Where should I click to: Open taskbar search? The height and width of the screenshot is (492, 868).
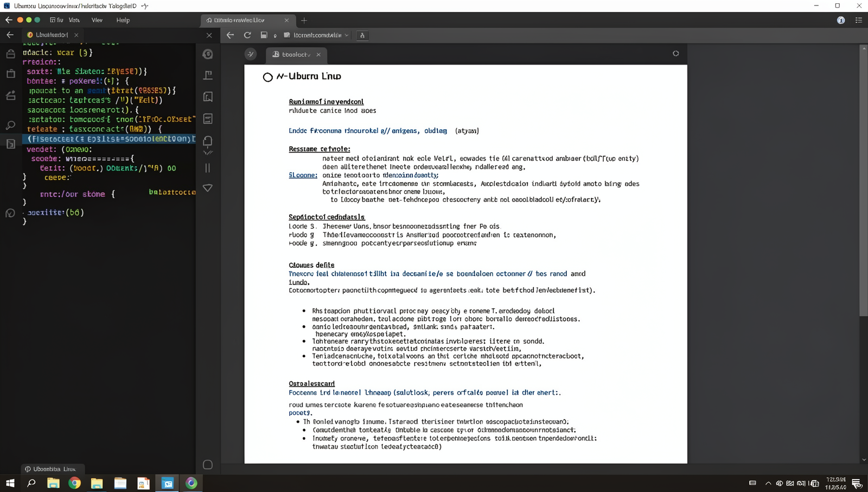31,483
